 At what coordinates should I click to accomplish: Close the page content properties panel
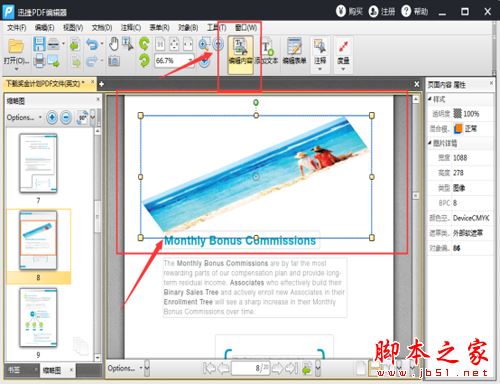[491, 83]
